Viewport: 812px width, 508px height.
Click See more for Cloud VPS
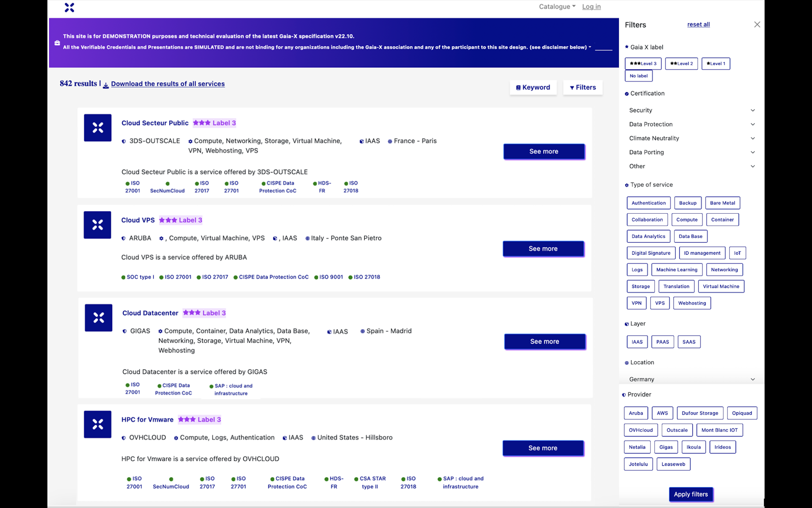coord(543,249)
